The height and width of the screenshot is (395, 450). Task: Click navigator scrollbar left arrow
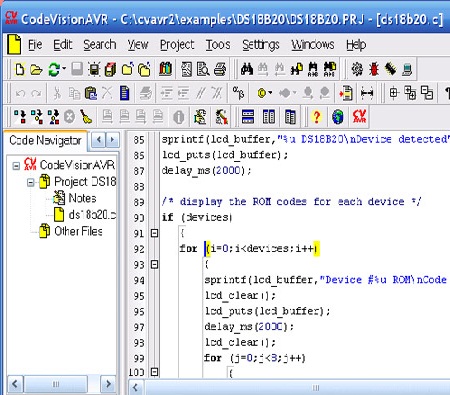coord(15,384)
